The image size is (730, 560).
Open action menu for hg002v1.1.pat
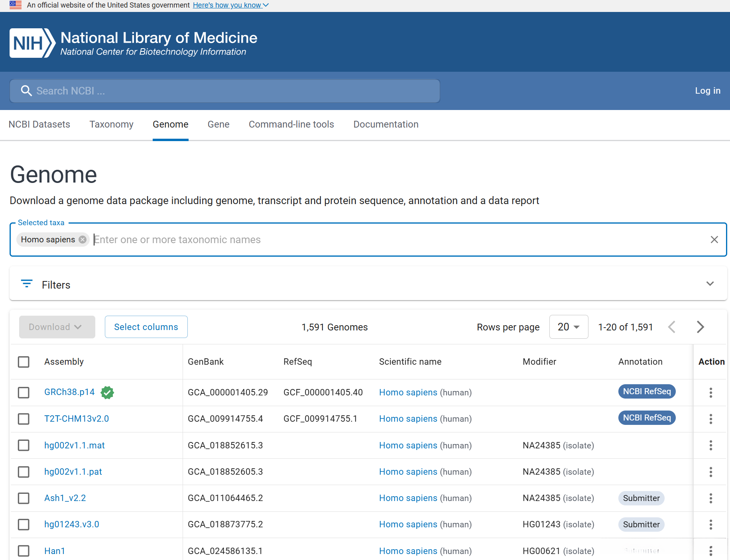711,472
